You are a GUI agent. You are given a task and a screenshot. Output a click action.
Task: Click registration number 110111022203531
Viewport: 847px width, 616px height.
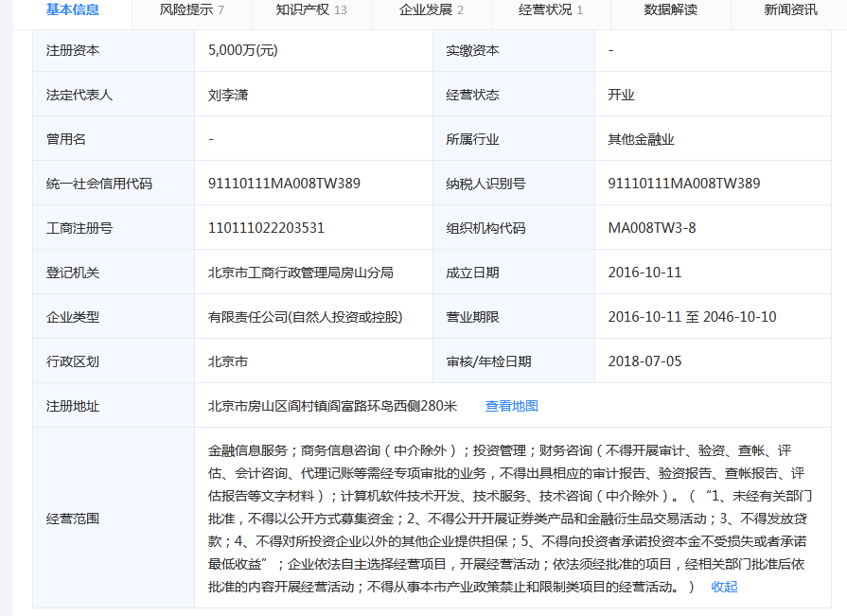tap(266, 228)
